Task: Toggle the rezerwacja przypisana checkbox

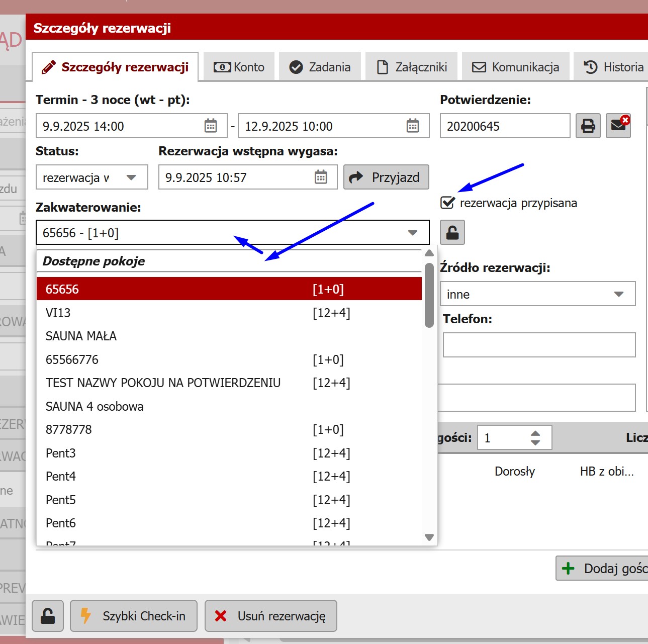Action: 447,203
